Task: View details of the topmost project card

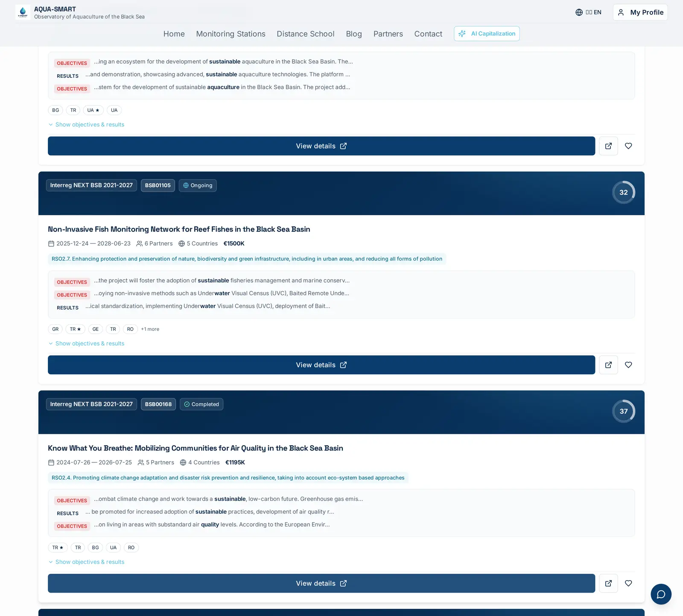Action: (x=321, y=146)
